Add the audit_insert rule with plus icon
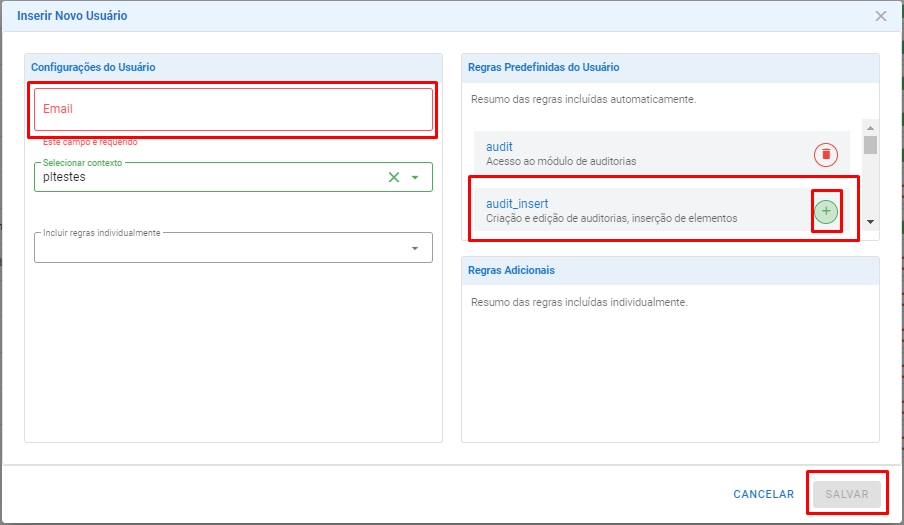 (826, 211)
